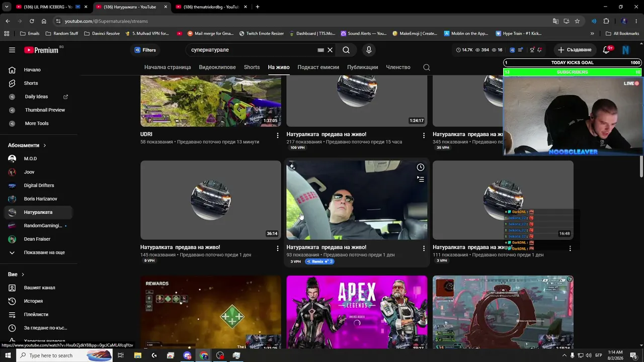Open the browser tab search dropdown

coord(7,7)
